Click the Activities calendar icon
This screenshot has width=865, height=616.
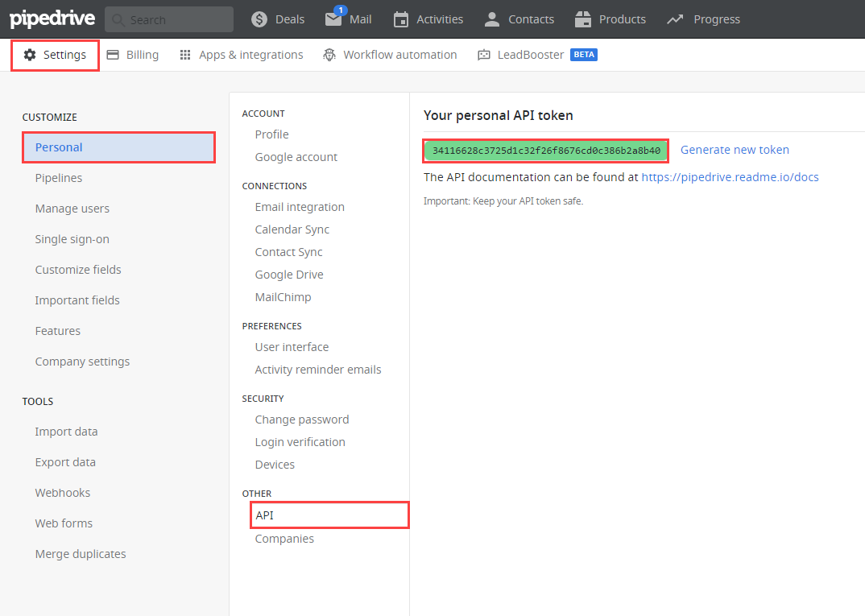tap(401, 19)
